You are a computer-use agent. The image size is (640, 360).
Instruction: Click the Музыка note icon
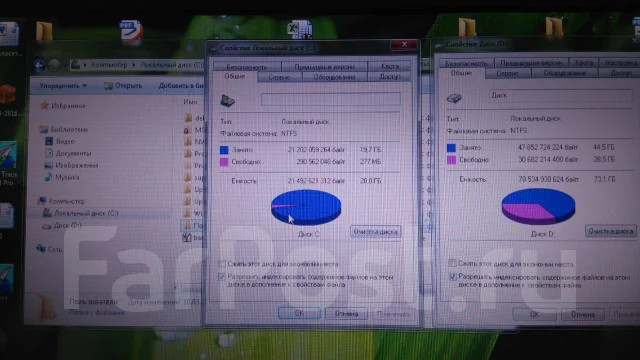(x=48, y=177)
